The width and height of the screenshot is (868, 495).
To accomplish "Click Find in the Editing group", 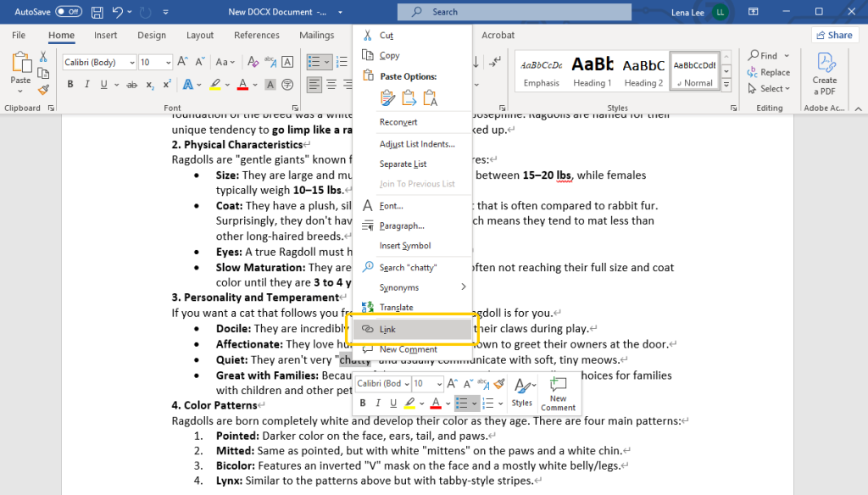I will (x=766, y=54).
